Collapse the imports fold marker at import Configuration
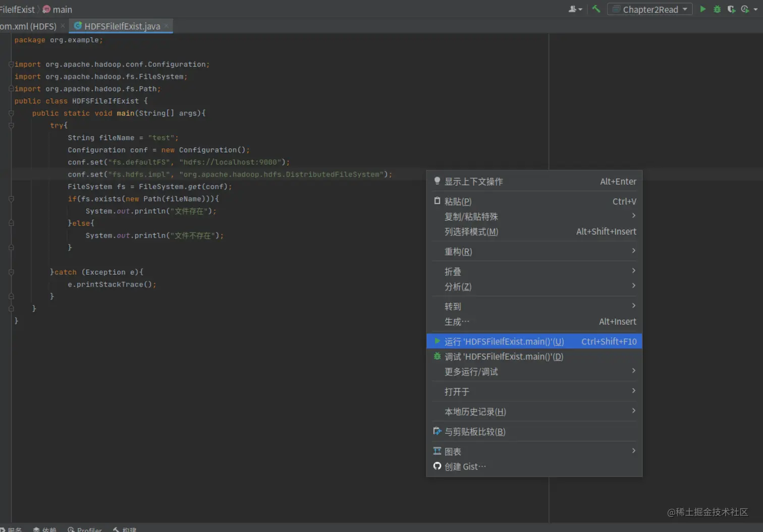This screenshot has width=763, height=532. point(11,64)
